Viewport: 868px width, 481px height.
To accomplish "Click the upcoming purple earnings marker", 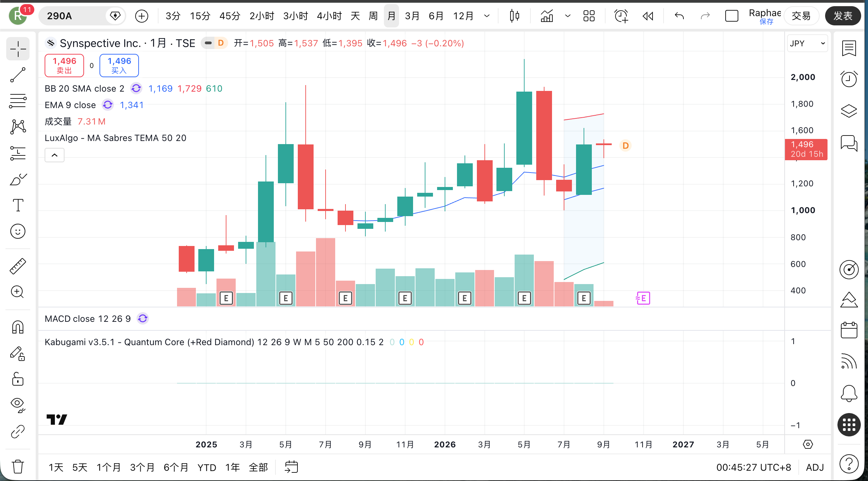I will 643,298.
